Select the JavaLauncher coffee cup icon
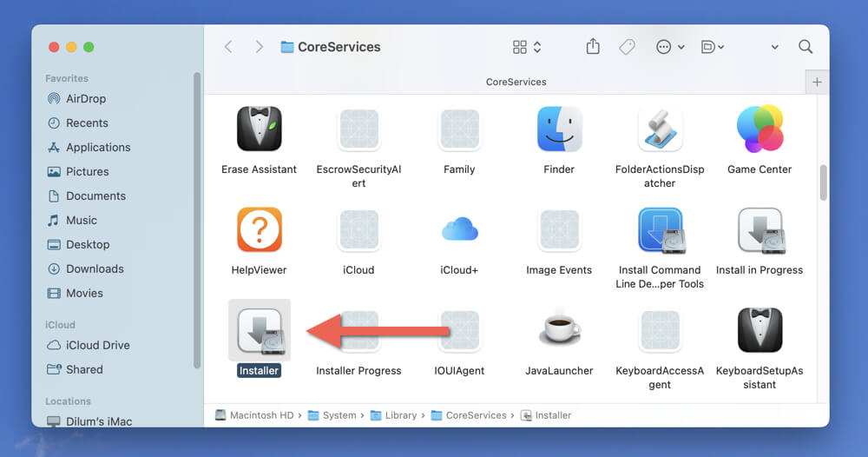This screenshot has width=868, height=457. pos(560,329)
